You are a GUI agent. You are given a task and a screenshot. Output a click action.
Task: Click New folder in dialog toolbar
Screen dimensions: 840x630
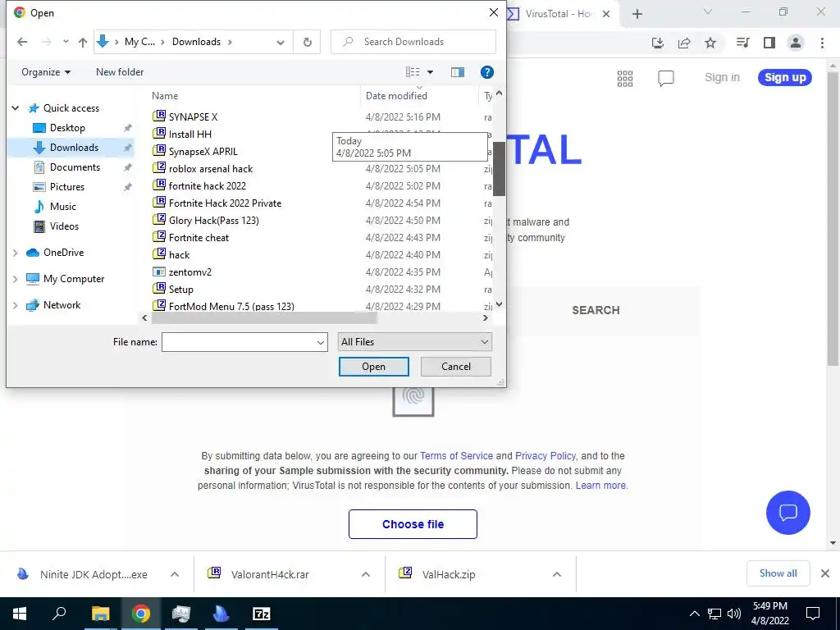coord(120,72)
